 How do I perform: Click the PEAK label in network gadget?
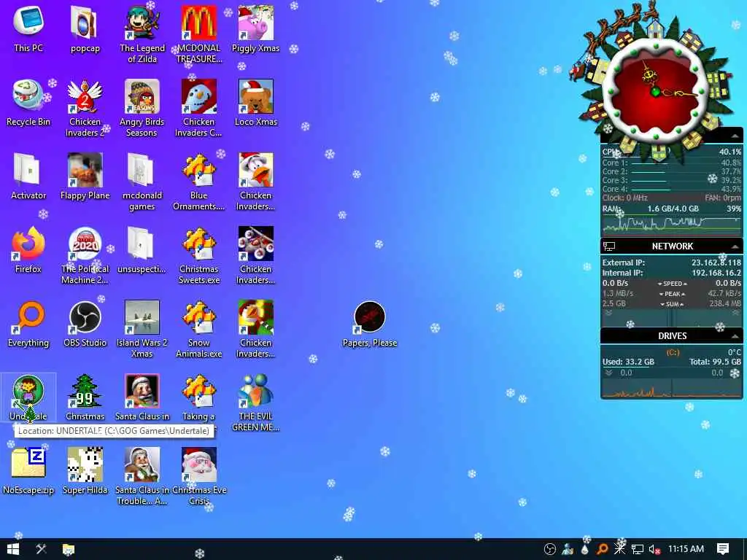click(x=672, y=294)
